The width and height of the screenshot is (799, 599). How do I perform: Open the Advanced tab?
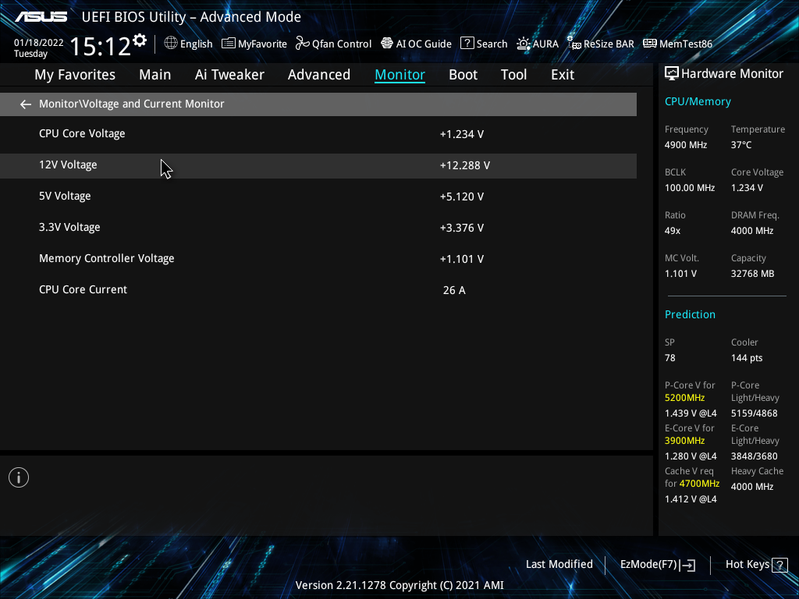pyautogui.click(x=319, y=75)
